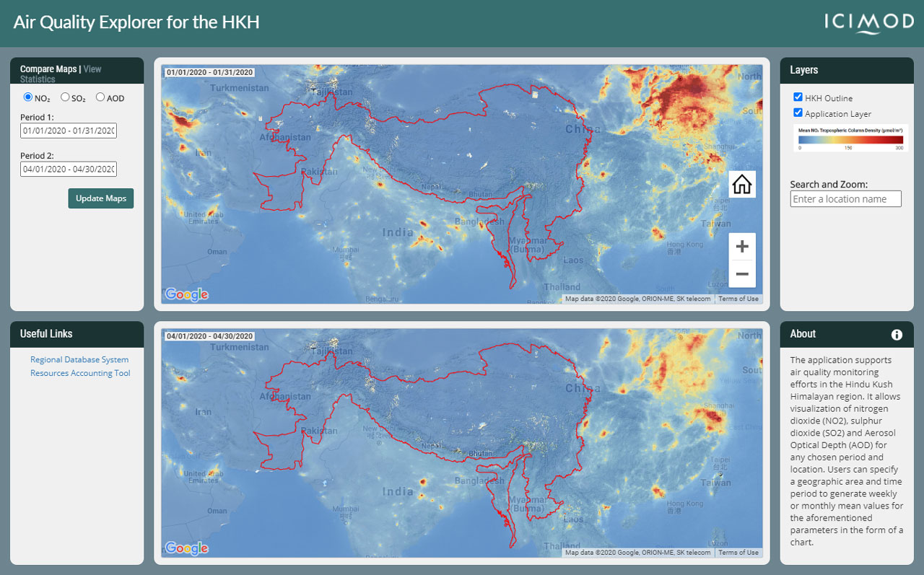Click the Search and Zoom label

pos(829,185)
